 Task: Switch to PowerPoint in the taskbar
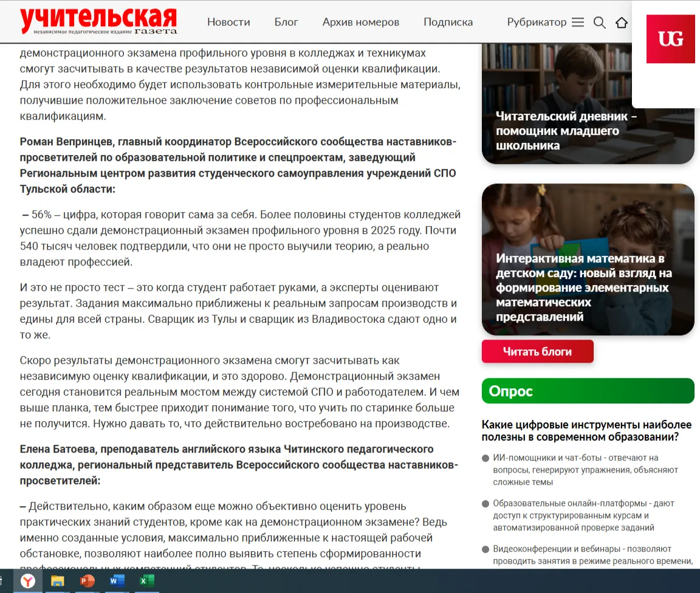tap(87, 581)
